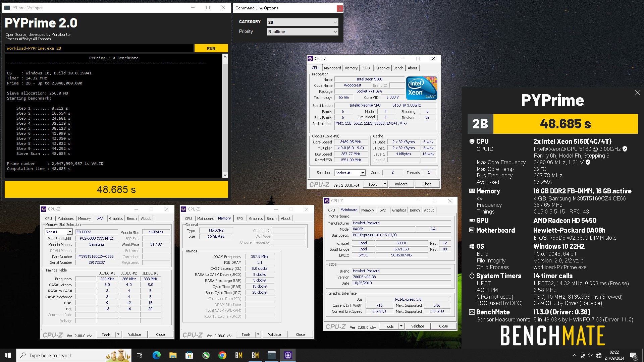Image resolution: width=644 pixels, height=362 pixels.
Task: Click Validate in CPU-Z mainboard window
Action: pos(418,326)
